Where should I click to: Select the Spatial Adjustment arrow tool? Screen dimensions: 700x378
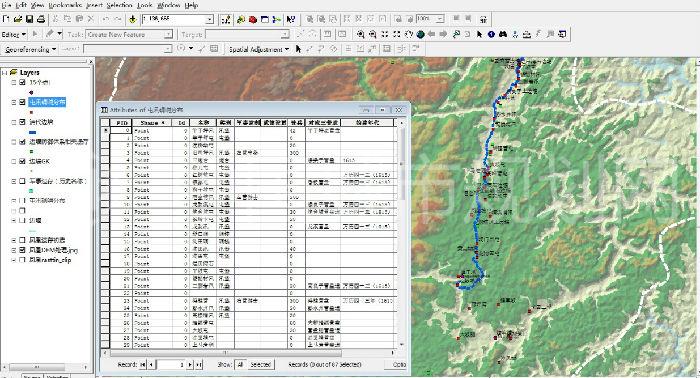298,49
